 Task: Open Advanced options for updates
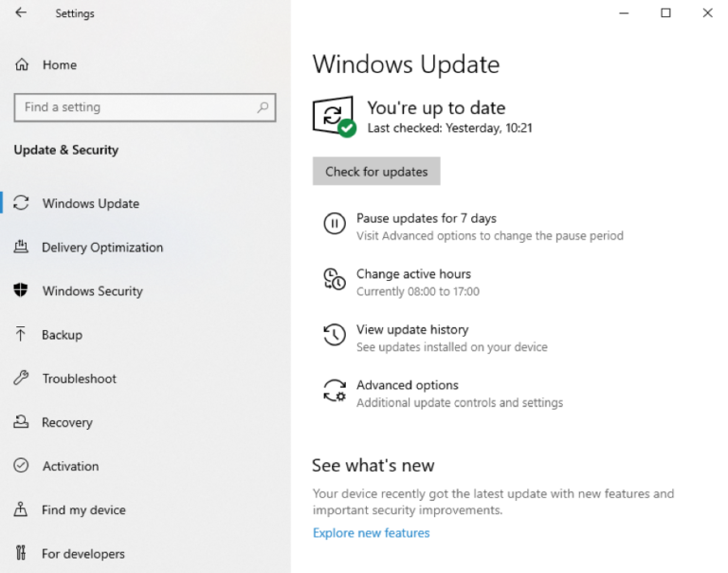pyautogui.click(x=408, y=385)
